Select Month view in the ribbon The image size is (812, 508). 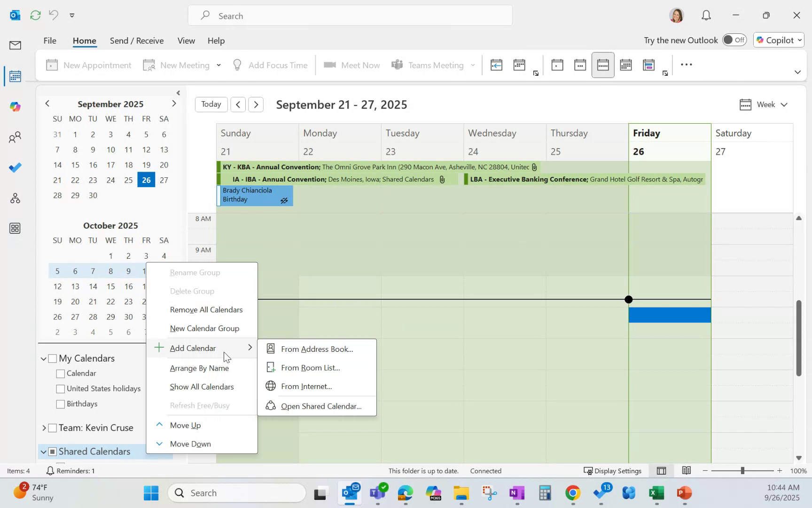tap(625, 64)
